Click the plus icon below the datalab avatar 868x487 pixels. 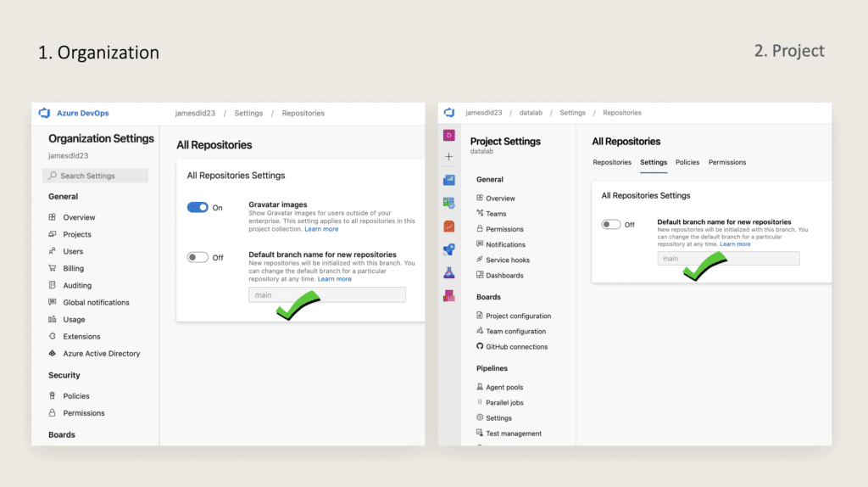[x=449, y=157]
